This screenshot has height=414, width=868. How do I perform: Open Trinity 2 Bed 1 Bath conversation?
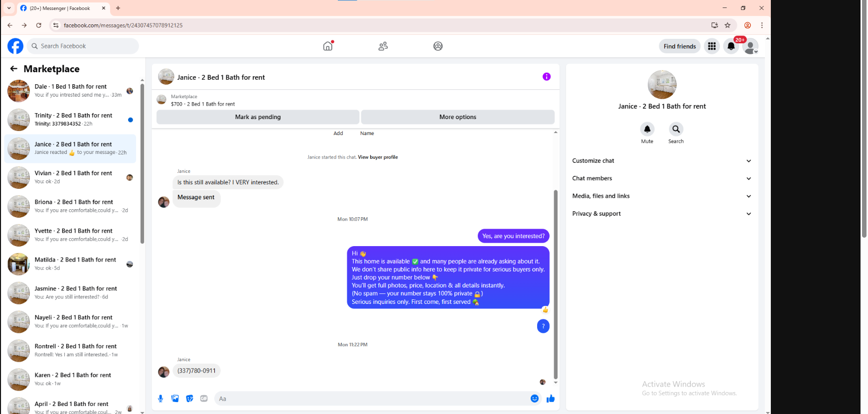click(70, 120)
